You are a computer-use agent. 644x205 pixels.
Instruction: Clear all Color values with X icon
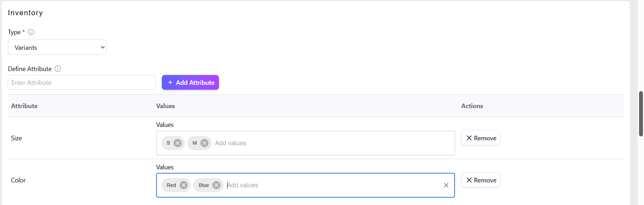(x=446, y=185)
